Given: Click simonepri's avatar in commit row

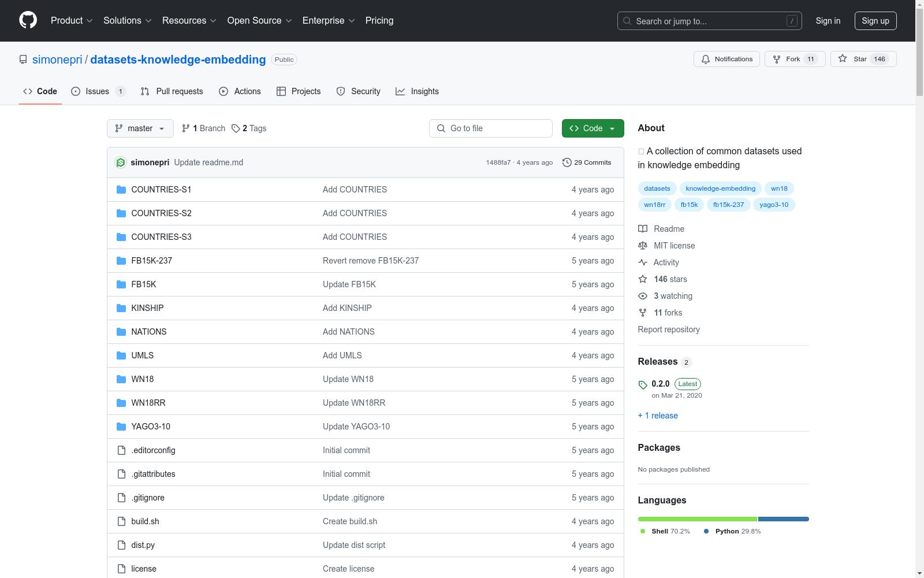Looking at the screenshot, I should pos(121,162).
